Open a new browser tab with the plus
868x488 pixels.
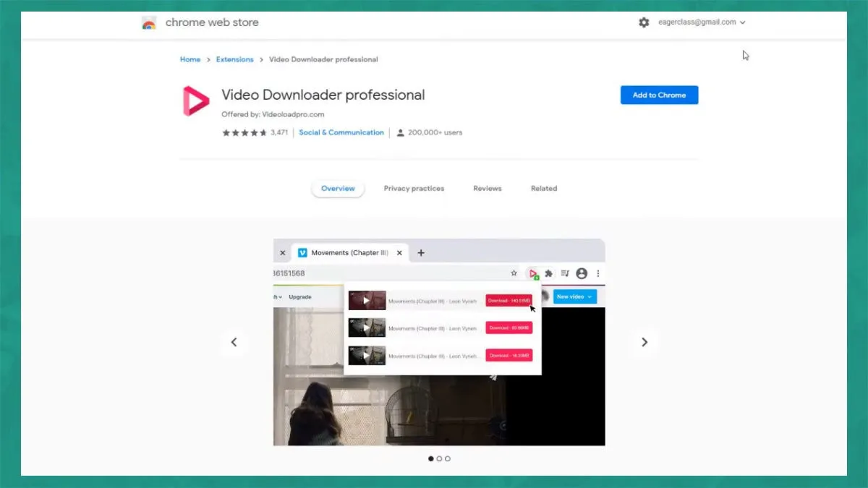click(x=420, y=252)
